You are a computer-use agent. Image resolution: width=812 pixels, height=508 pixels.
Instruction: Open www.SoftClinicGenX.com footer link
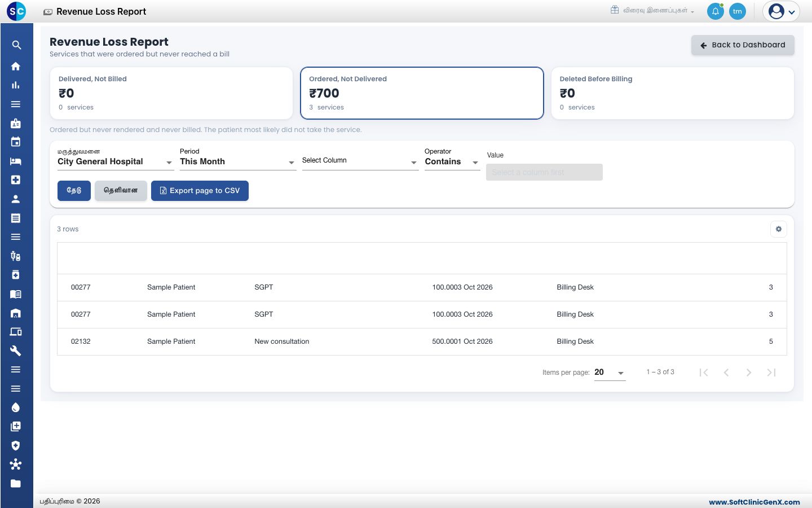click(x=754, y=502)
